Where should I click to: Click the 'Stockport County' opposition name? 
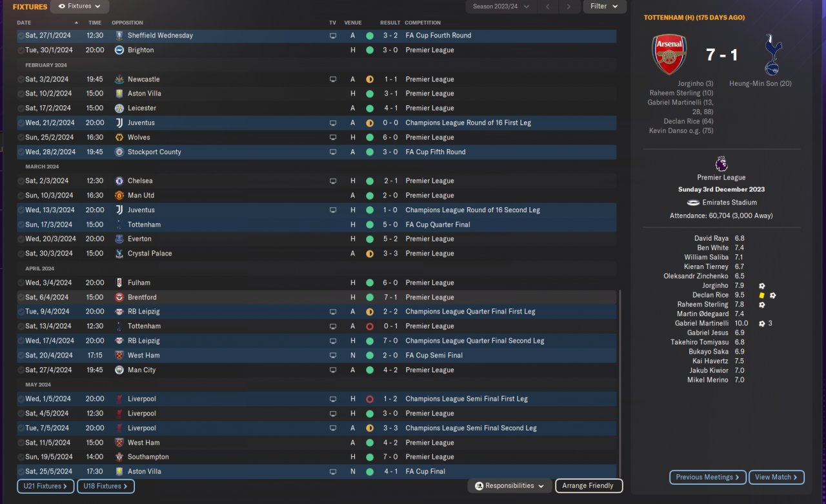click(154, 152)
